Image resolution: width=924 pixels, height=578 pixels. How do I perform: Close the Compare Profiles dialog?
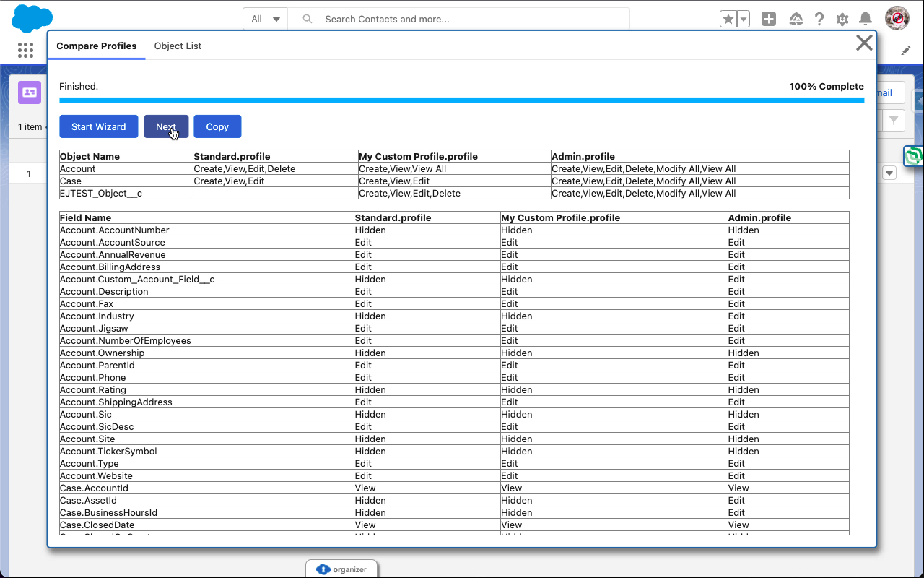(864, 43)
